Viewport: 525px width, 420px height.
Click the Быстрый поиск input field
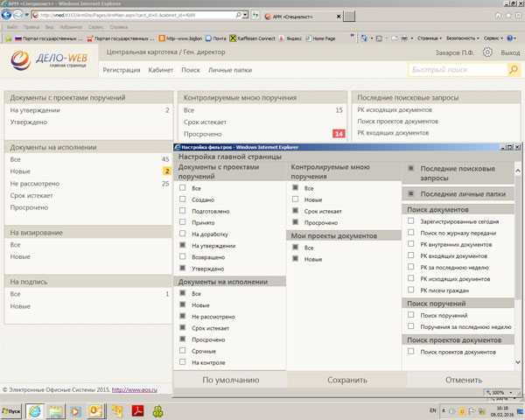click(x=458, y=70)
